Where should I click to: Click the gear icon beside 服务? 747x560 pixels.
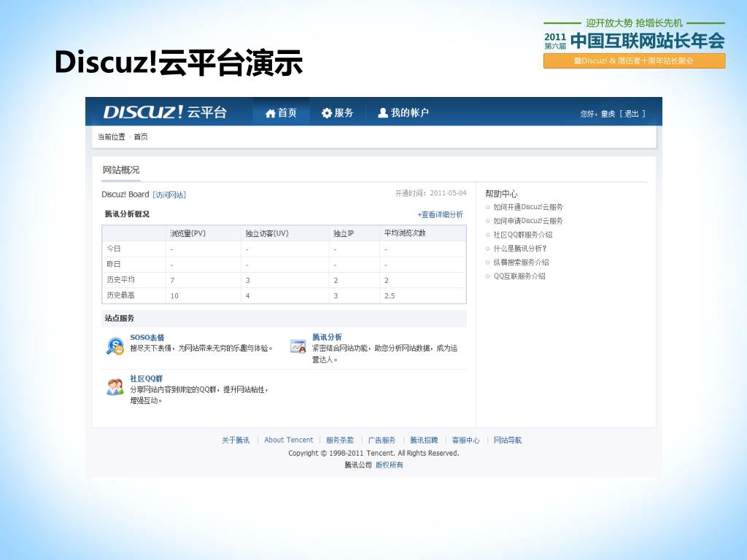click(326, 113)
